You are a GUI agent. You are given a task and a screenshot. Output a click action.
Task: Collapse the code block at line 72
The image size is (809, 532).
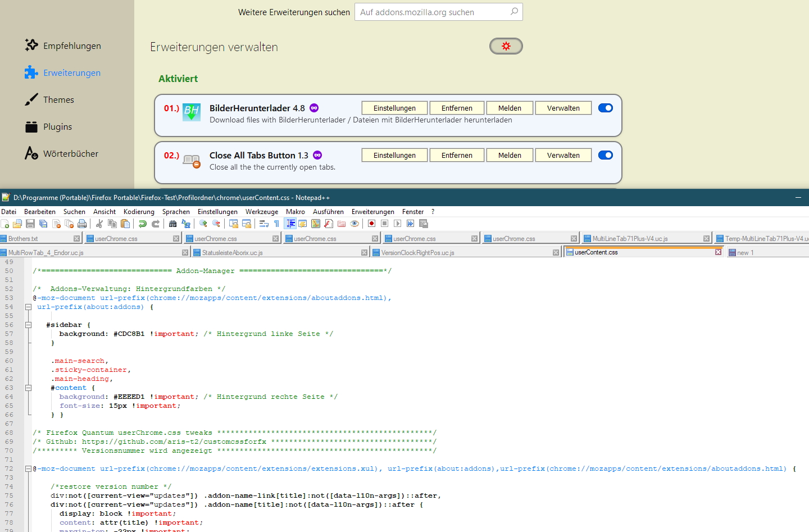pyautogui.click(x=28, y=469)
